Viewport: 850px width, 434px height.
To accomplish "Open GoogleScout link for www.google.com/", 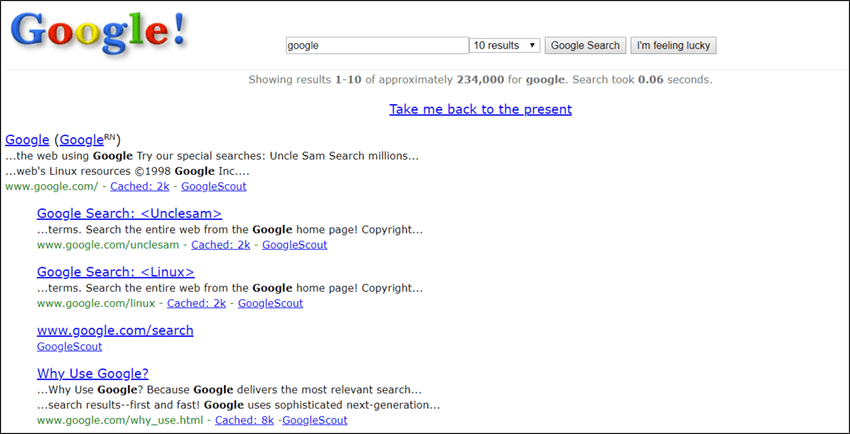I will [x=214, y=186].
